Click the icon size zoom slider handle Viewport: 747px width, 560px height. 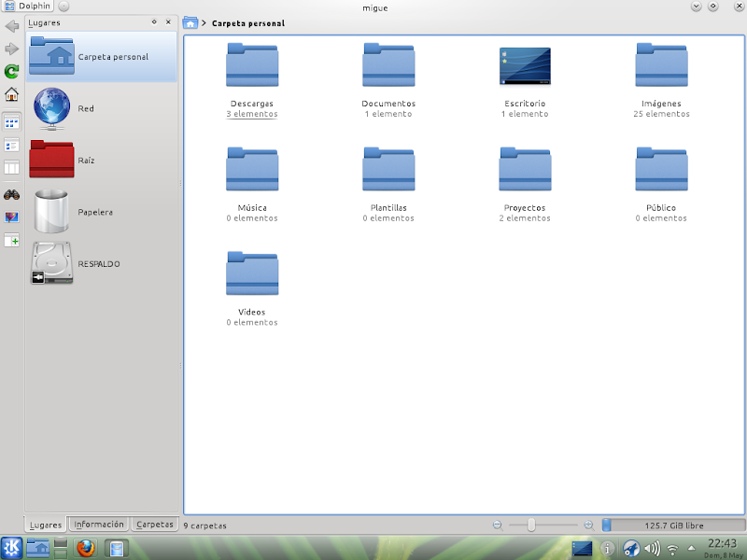[531, 525]
